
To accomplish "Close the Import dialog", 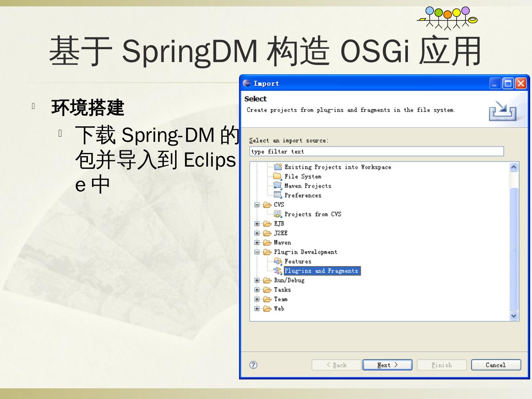I will [521, 83].
